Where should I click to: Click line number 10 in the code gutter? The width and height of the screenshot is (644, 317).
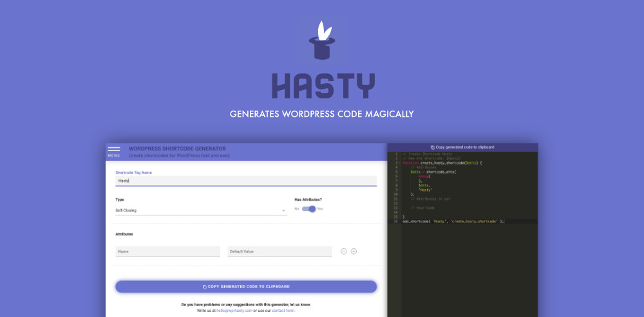pos(395,194)
